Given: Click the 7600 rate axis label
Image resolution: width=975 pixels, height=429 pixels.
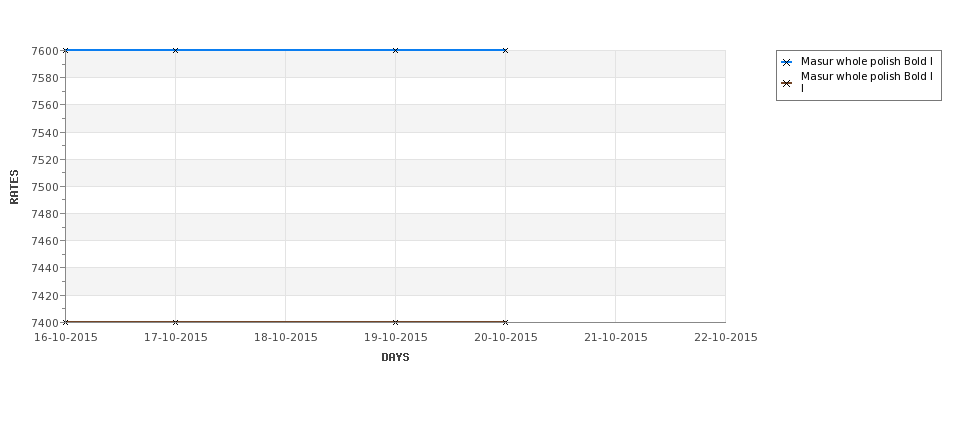Looking at the screenshot, I should tap(45, 51).
